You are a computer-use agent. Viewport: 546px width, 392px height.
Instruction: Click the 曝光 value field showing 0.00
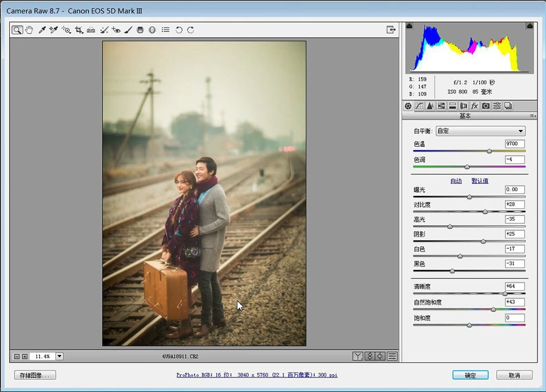(x=514, y=189)
